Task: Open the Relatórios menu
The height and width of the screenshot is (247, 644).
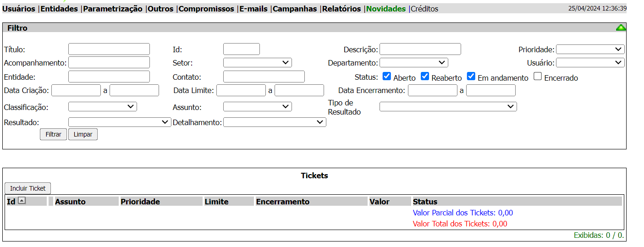Action: click(341, 9)
